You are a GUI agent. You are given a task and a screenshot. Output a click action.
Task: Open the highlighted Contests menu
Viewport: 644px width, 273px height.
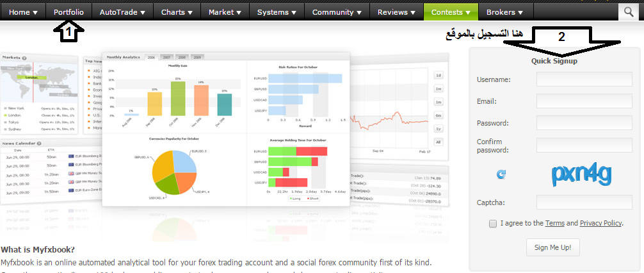(451, 12)
